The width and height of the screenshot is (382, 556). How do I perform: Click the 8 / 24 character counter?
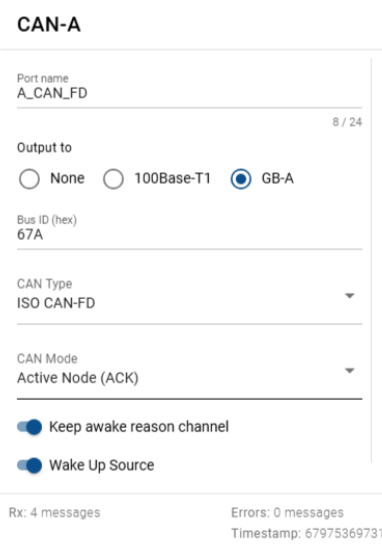coord(347,122)
